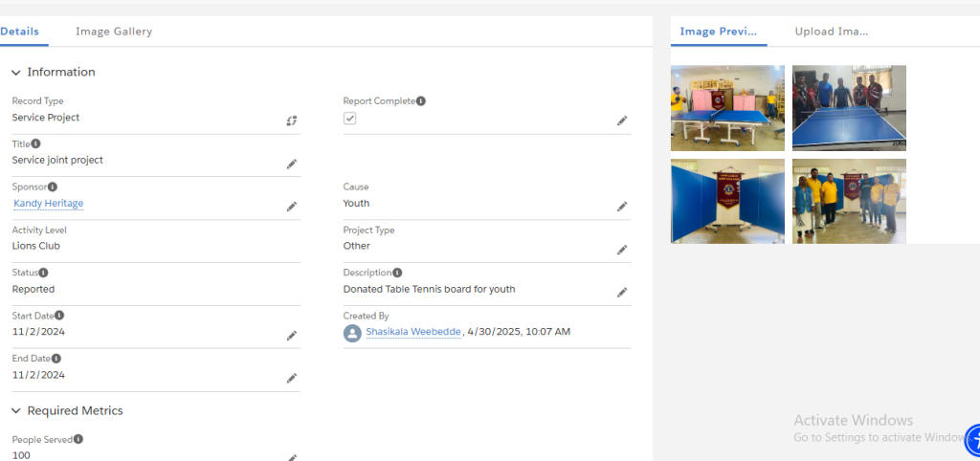This screenshot has height=461, width=980.
Task: Switch to the Image Gallery tab
Action: click(114, 32)
